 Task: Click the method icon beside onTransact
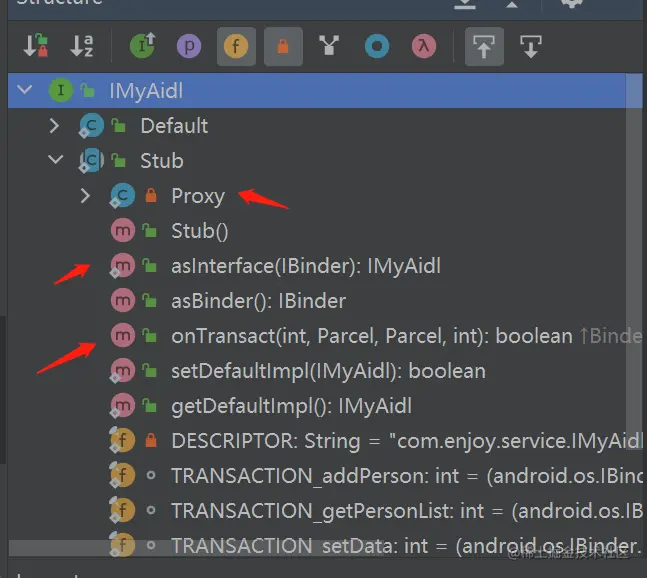coord(123,336)
